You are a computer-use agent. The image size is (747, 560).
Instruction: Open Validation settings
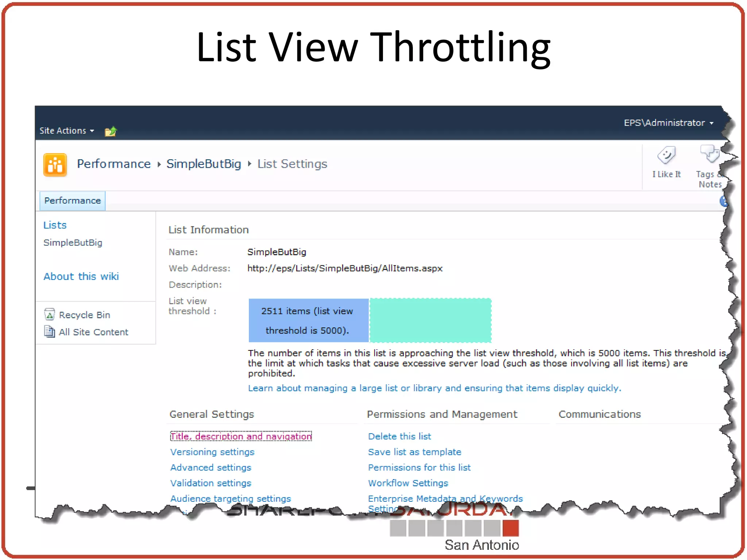(211, 483)
